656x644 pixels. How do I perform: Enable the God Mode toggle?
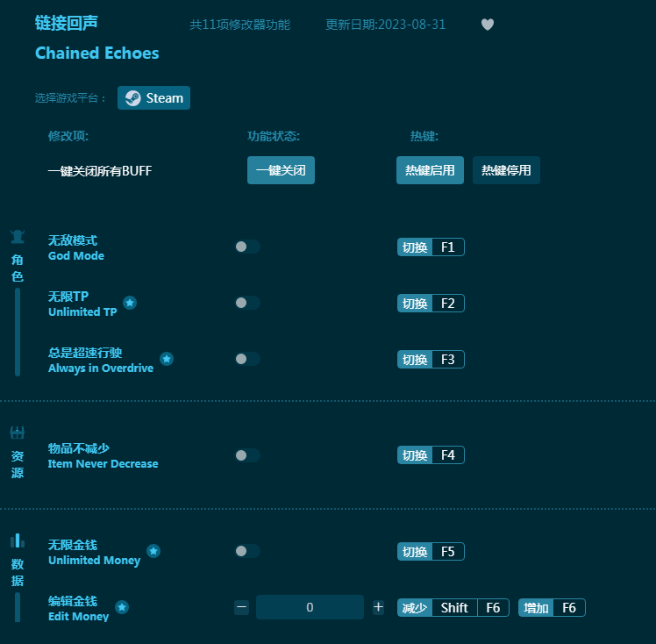coord(247,247)
